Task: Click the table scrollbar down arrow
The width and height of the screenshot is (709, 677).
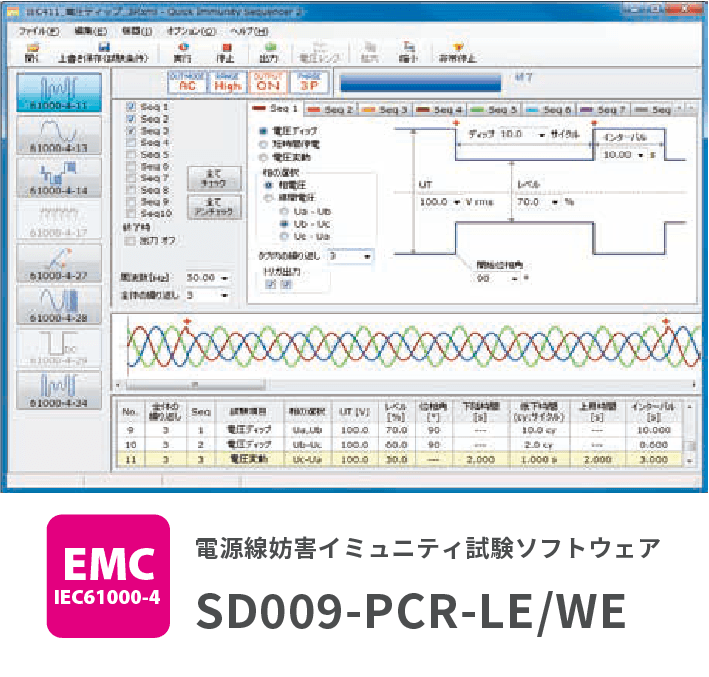Action: [x=690, y=461]
